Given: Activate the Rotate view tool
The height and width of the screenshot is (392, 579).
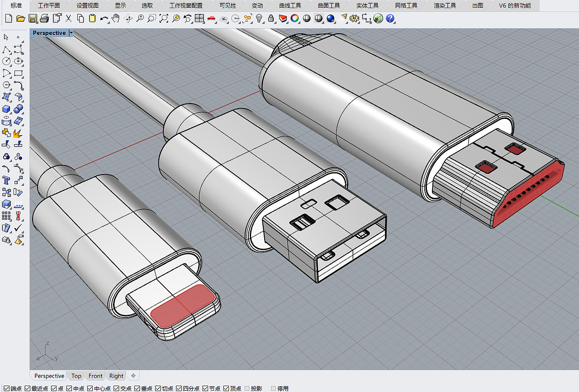Looking at the screenshot, I should click(x=128, y=19).
